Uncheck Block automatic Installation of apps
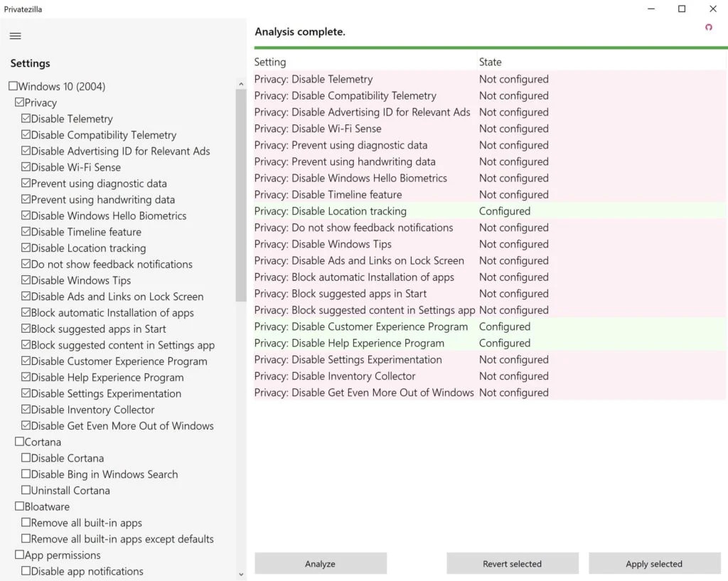 coord(26,313)
